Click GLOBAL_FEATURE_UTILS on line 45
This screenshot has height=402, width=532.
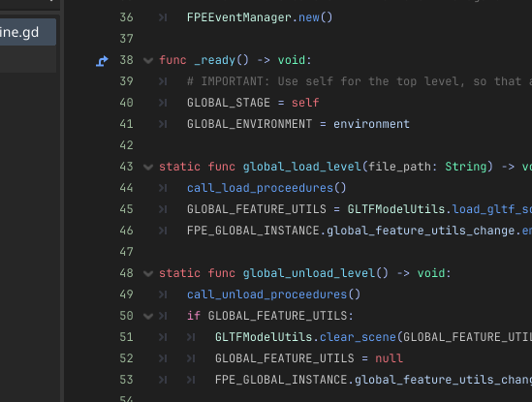(x=257, y=209)
